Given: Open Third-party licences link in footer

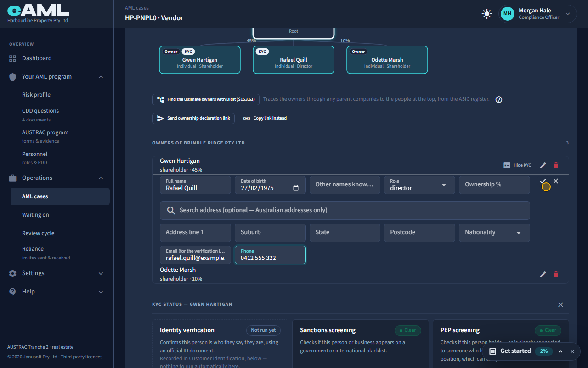Looking at the screenshot, I should [81, 356].
